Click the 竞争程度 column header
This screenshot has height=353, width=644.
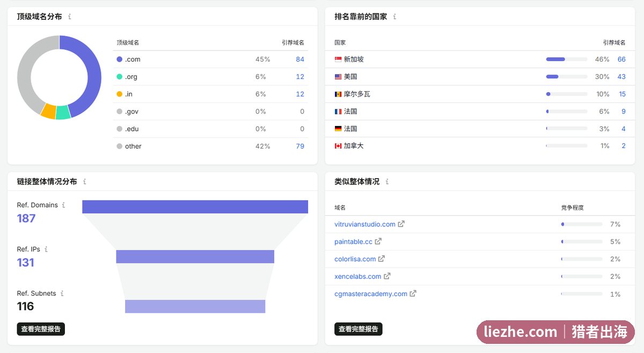572,208
